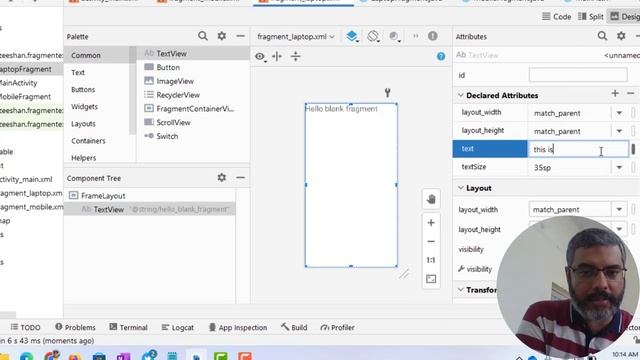Open the Logcat tool window

point(178,327)
